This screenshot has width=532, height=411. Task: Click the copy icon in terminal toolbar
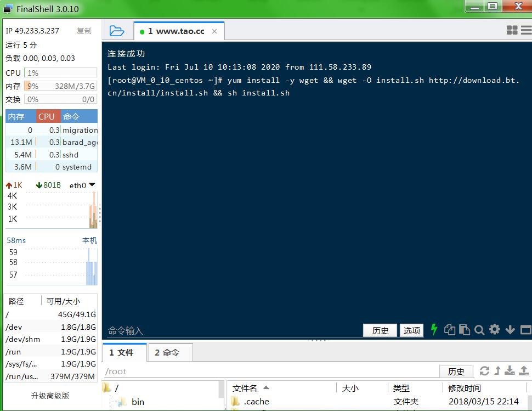tap(450, 329)
